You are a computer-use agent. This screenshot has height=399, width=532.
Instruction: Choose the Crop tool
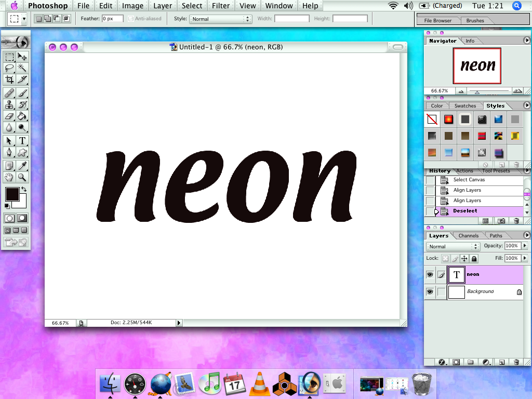coord(9,79)
